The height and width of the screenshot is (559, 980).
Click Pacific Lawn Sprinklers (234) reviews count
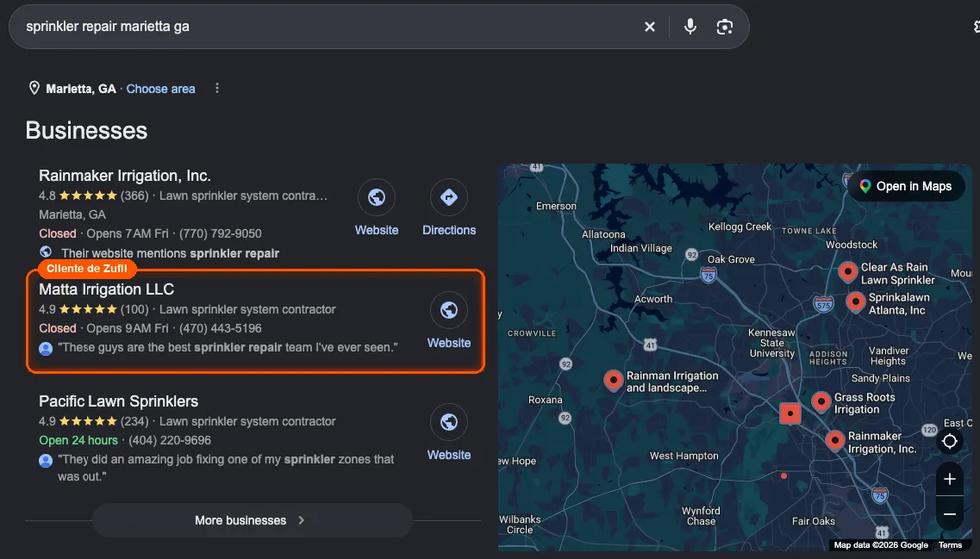pyautogui.click(x=134, y=421)
